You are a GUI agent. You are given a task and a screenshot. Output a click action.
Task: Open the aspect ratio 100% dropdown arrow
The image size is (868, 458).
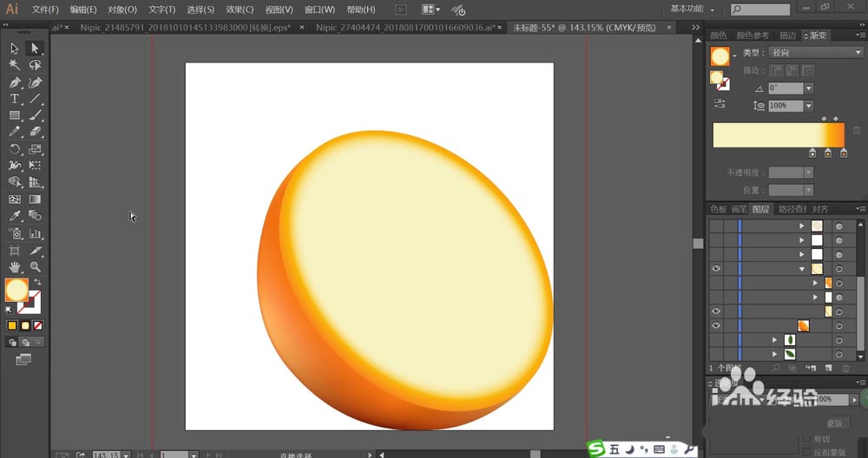[809, 106]
